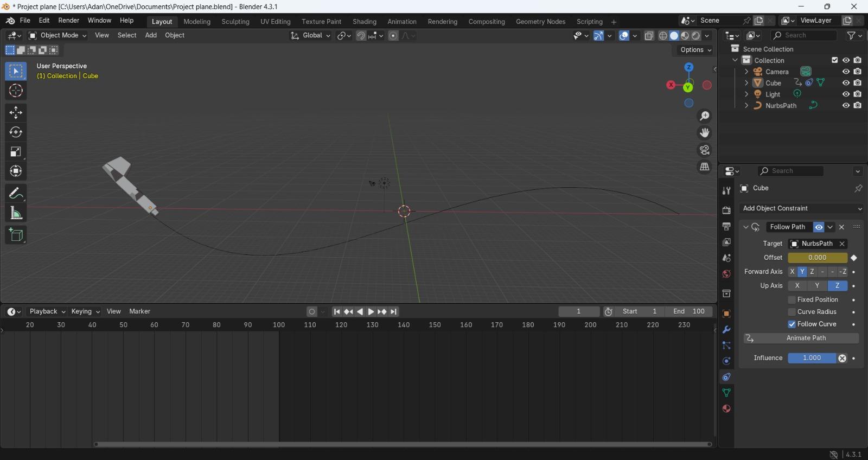Select the Add Cube tool
868x460 pixels.
pyautogui.click(x=16, y=234)
